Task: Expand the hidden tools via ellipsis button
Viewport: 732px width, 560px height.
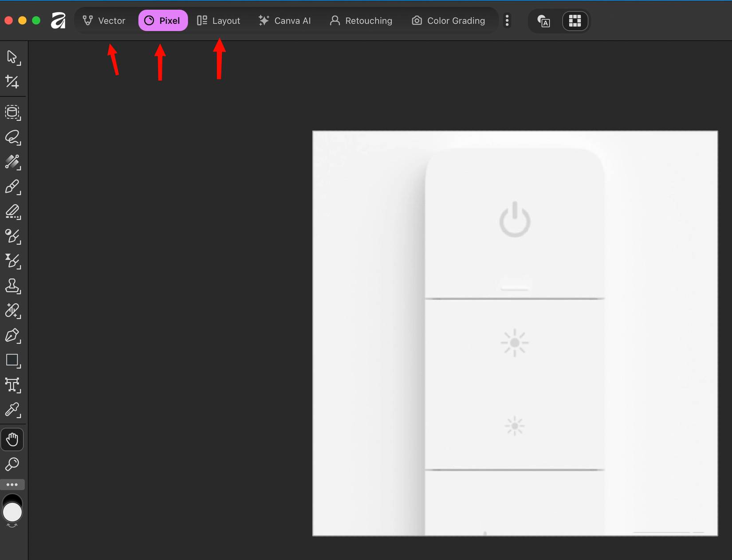Action: point(12,484)
